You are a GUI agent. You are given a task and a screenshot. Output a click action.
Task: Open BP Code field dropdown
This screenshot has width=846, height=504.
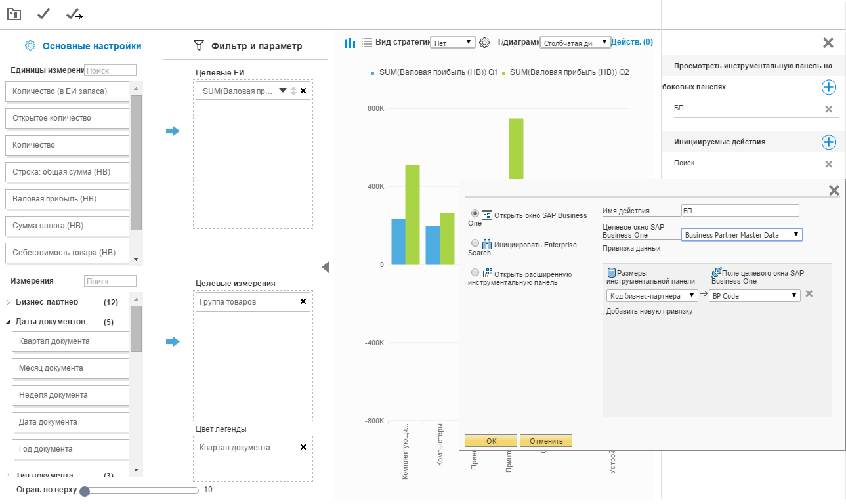[755, 296]
